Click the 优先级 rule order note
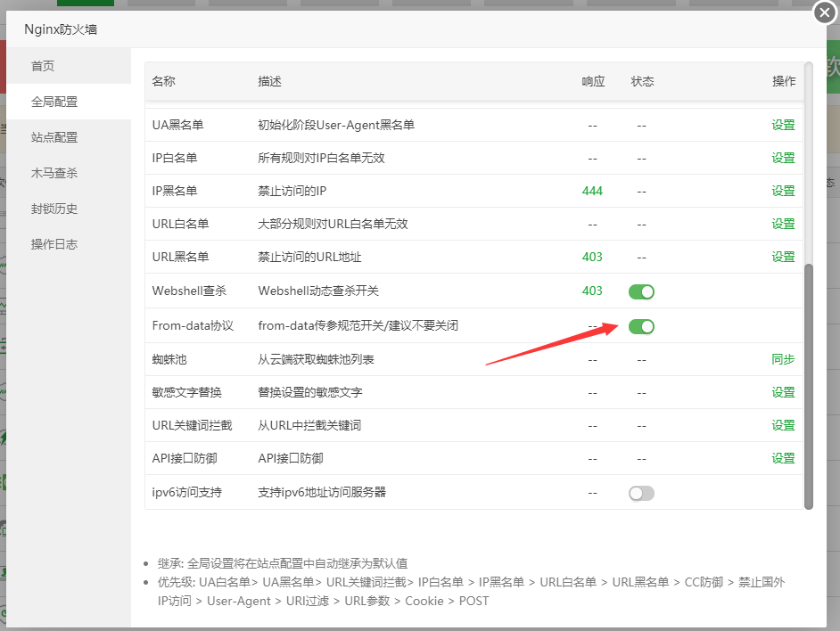This screenshot has height=631, width=840. pyautogui.click(x=472, y=592)
